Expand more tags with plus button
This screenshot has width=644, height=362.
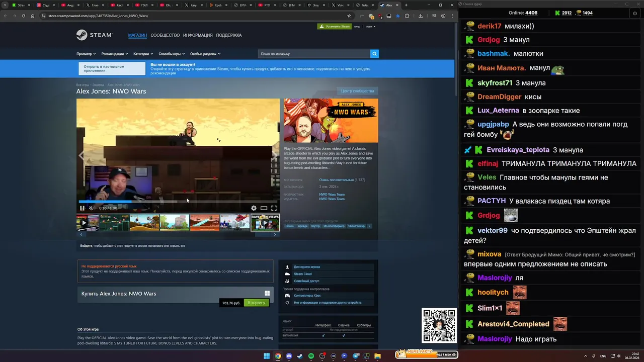click(x=369, y=226)
